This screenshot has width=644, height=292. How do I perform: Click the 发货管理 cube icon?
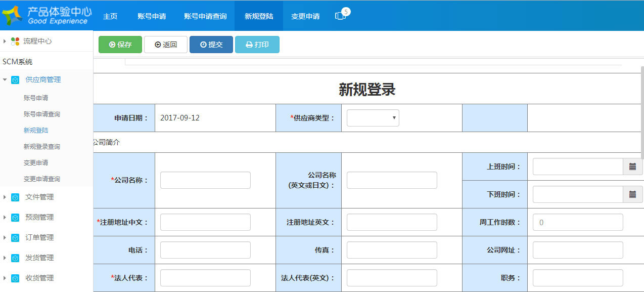coord(15,258)
